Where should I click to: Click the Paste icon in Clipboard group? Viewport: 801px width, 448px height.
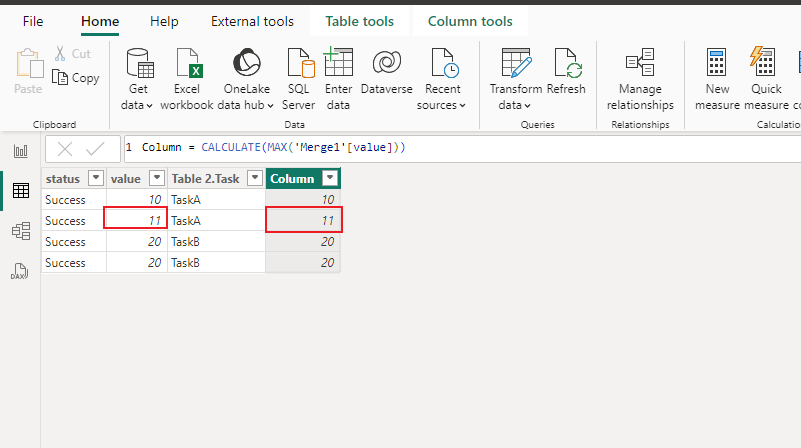(29, 64)
